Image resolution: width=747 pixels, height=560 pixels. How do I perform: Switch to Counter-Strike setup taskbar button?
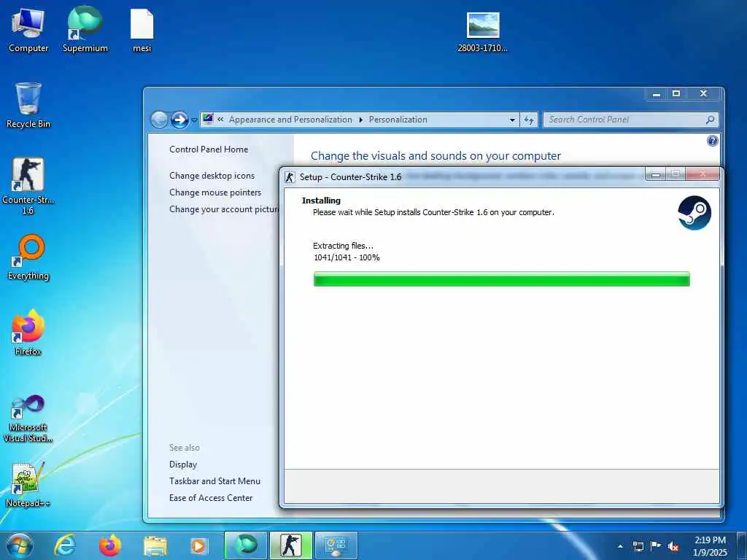coord(290,545)
